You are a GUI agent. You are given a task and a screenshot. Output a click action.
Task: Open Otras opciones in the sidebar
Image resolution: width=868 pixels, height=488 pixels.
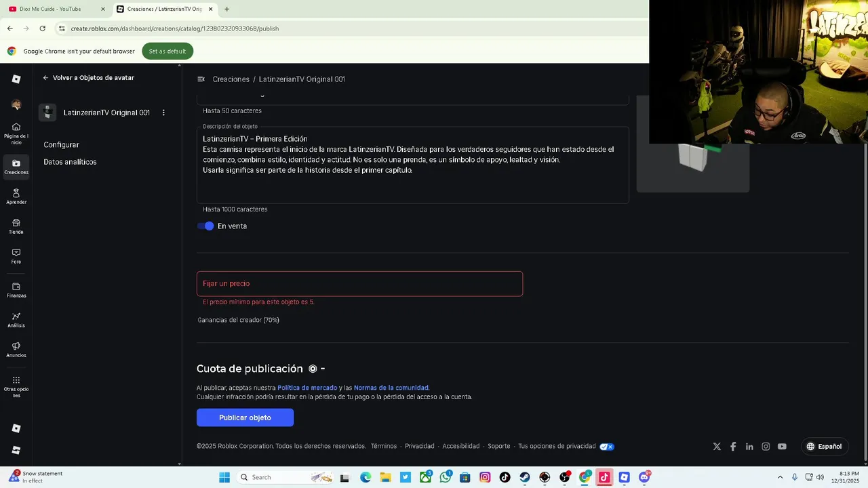pos(16,386)
